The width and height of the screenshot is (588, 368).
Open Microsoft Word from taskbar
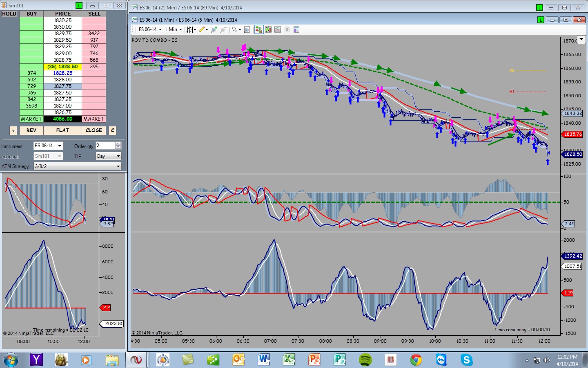(264, 360)
